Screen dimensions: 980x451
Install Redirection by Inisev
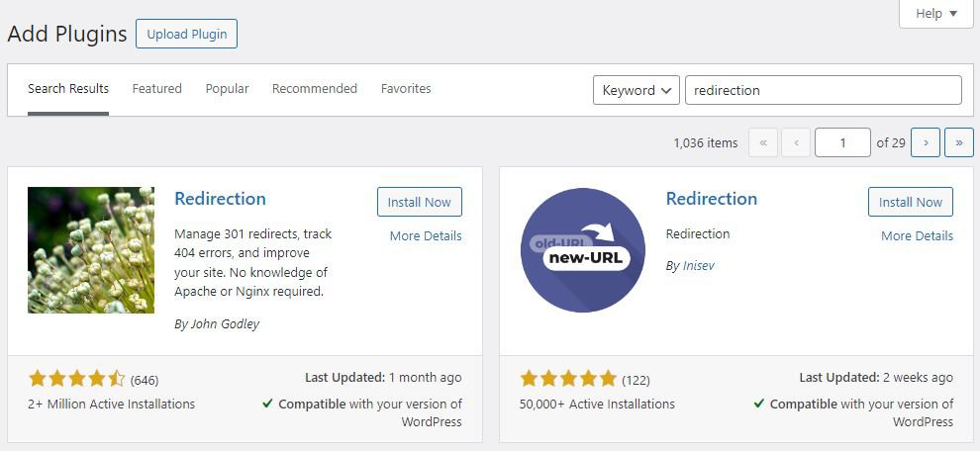point(911,202)
